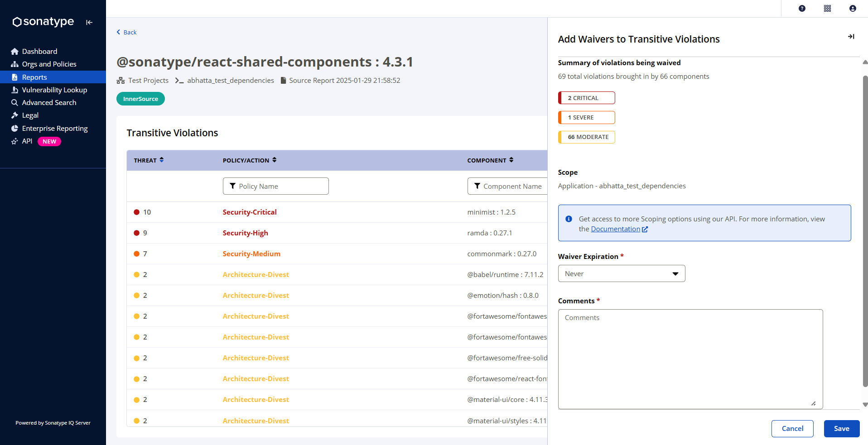Click component ramda : 0.27.1
The width and height of the screenshot is (868, 445).
point(490,233)
